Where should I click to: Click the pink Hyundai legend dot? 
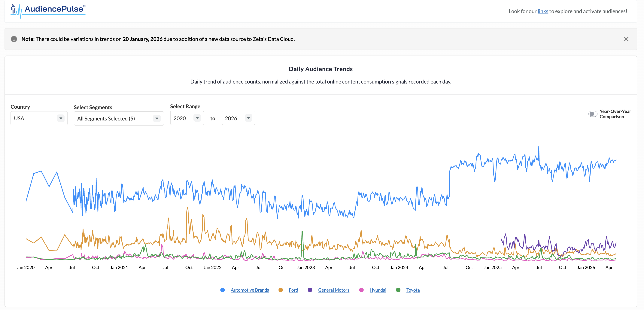[x=362, y=290]
